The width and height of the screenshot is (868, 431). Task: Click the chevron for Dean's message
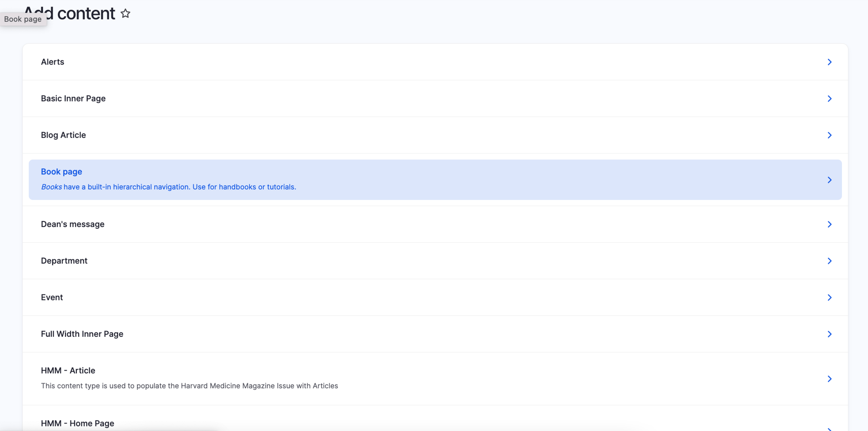pos(829,225)
